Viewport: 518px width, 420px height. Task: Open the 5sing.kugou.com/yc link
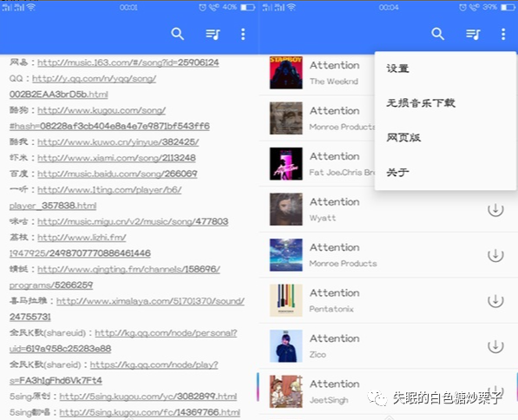148,397
